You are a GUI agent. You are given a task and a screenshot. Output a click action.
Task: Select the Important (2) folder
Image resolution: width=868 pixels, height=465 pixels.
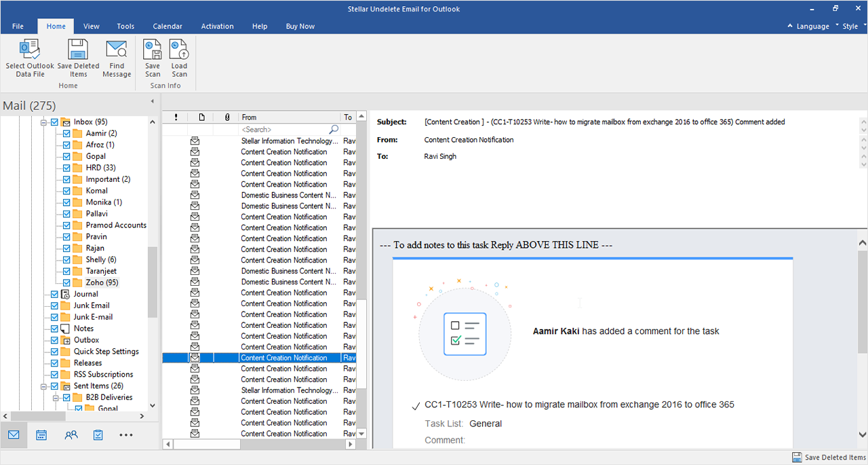[108, 179]
